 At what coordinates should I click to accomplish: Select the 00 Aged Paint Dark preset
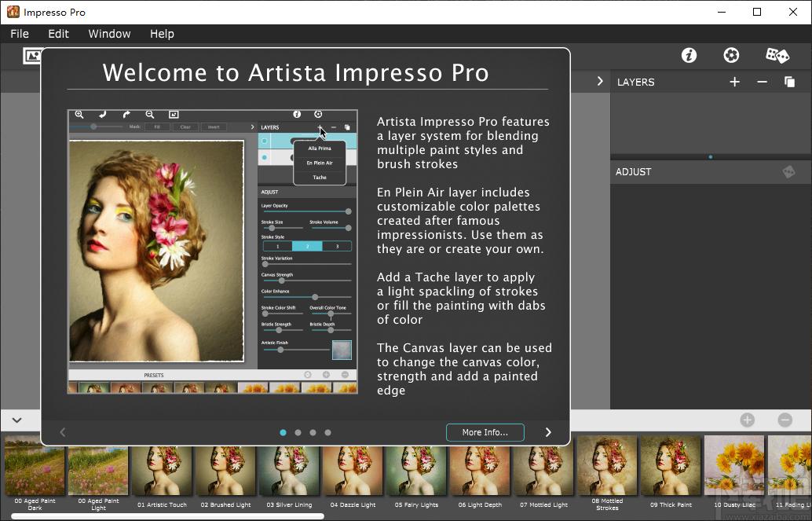click(35, 473)
